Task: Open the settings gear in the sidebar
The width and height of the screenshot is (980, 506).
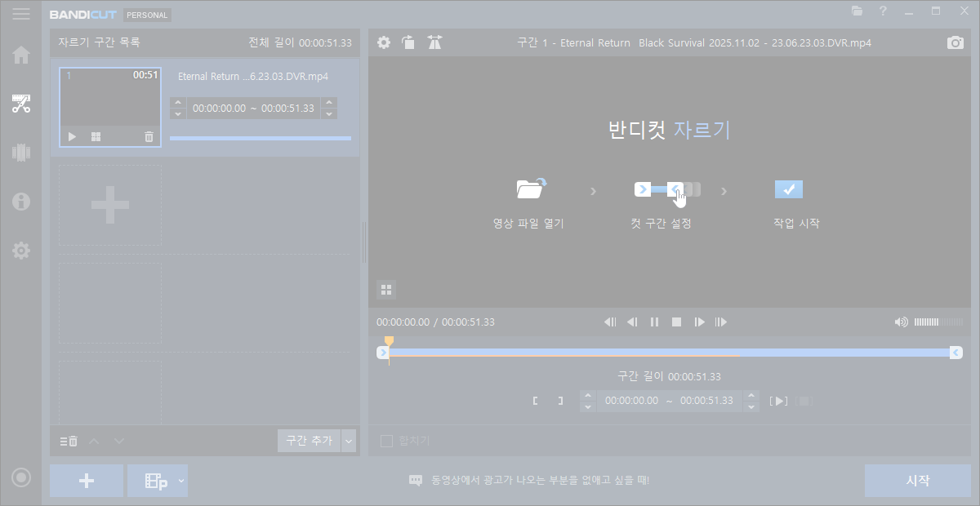Action: coord(21,251)
